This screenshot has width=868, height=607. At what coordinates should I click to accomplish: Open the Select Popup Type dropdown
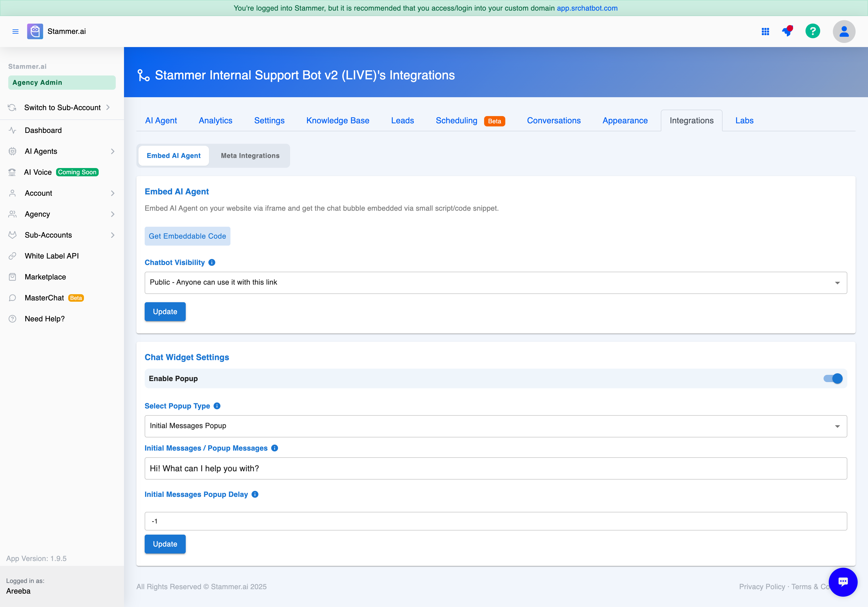[496, 426]
